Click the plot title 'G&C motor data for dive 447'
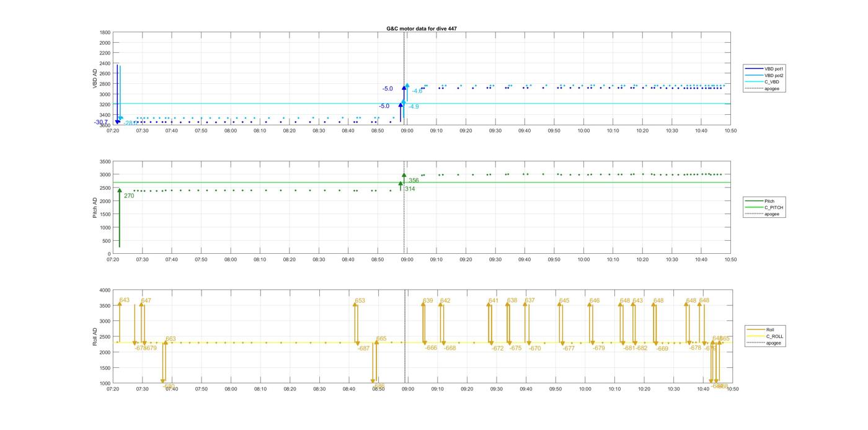This screenshot has height=430, width=868. [421, 29]
